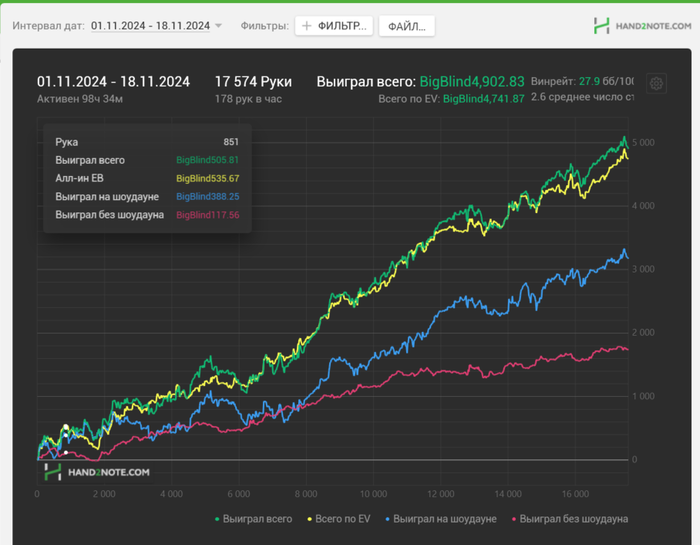Click tooltip value 'BigBlind388.25'
The image size is (700, 545).
coord(208,196)
